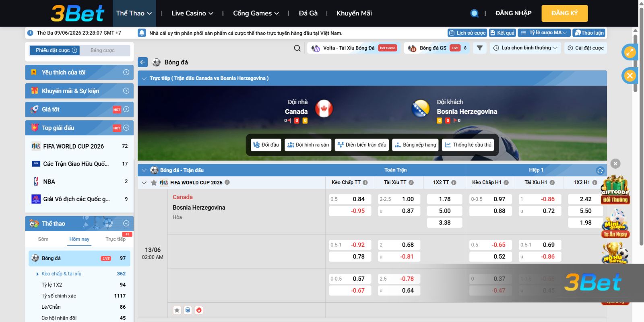Click info icon next to FIFA WORLD CUP 2026
The height and width of the screenshot is (322, 644).
(x=227, y=182)
